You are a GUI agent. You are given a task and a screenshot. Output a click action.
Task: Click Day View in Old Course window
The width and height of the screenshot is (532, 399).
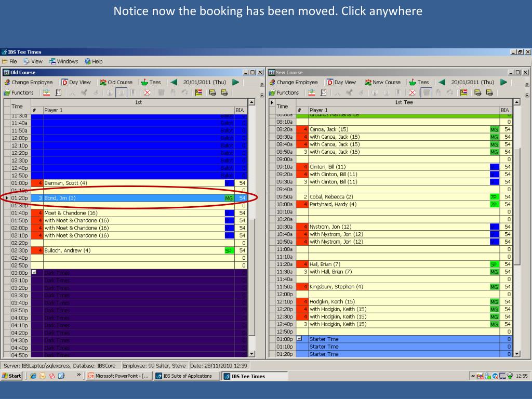pos(76,82)
